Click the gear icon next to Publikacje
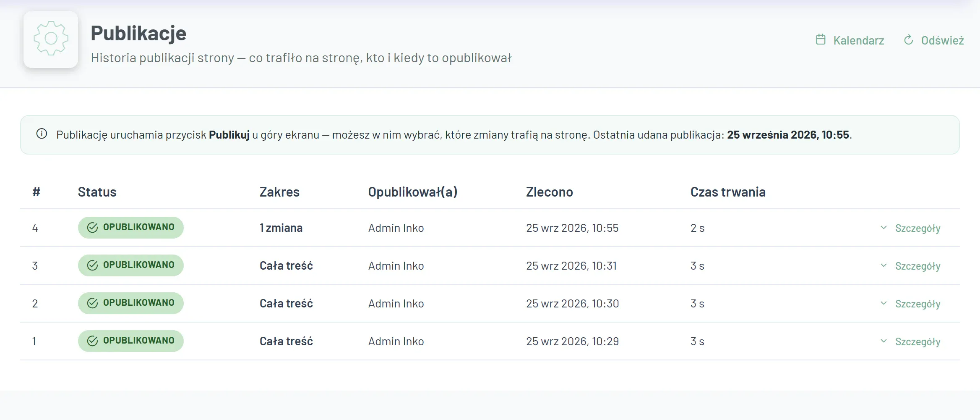 pyautogui.click(x=51, y=39)
